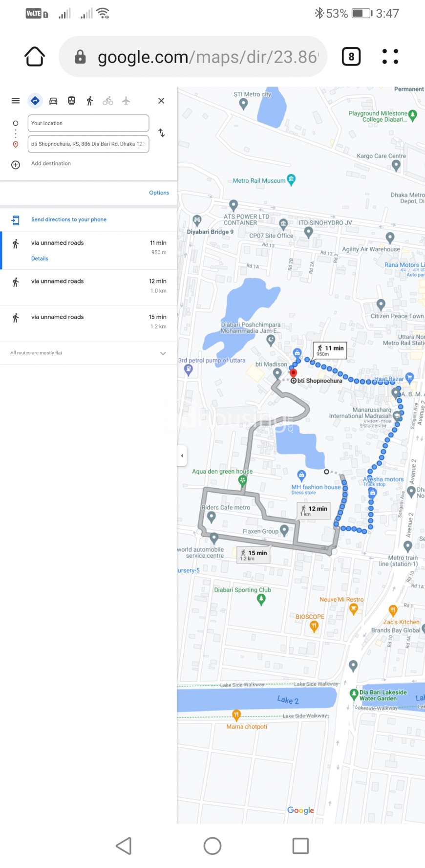Screen dimensions: 425x868
Task: Collapse the side panel with arrow
Action: pyautogui.click(x=182, y=456)
